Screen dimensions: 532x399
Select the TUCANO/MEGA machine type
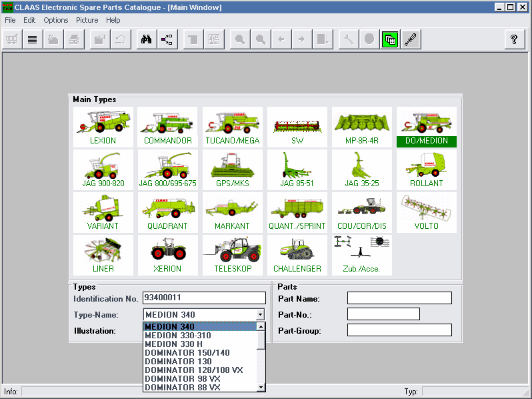point(233,127)
